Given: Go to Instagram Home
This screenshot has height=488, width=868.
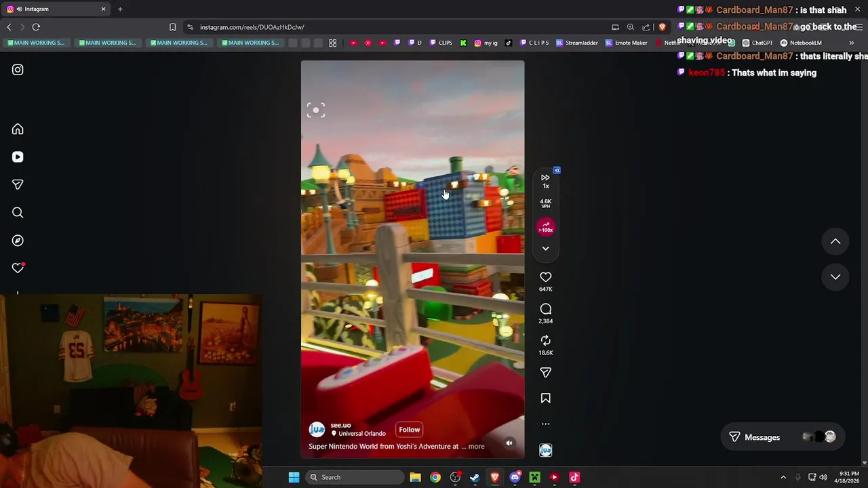Looking at the screenshot, I should tap(18, 129).
